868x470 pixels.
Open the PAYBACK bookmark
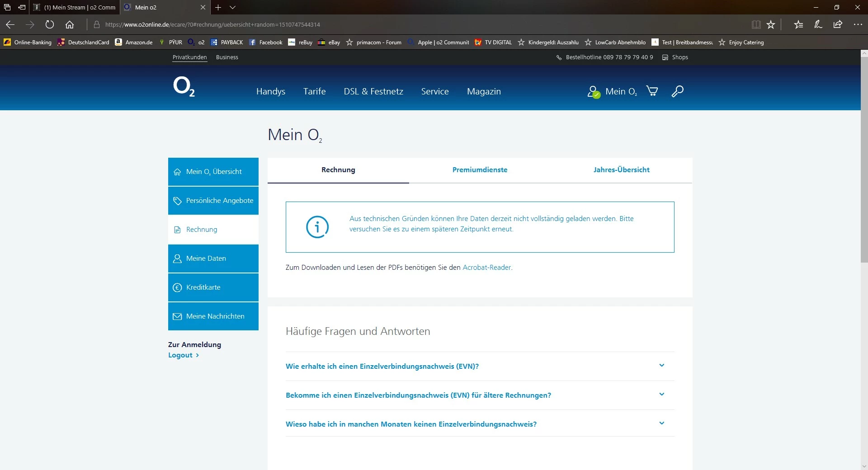(x=227, y=42)
